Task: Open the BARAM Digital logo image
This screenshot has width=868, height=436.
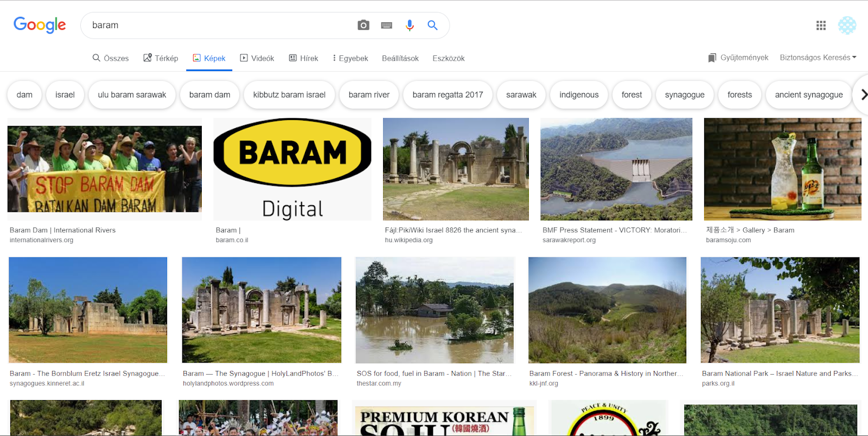Action: pyautogui.click(x=292, y=169)
